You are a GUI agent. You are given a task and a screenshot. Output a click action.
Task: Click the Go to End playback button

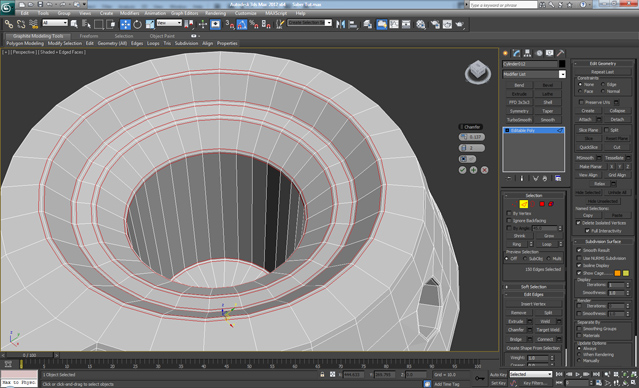coord(597,374)
